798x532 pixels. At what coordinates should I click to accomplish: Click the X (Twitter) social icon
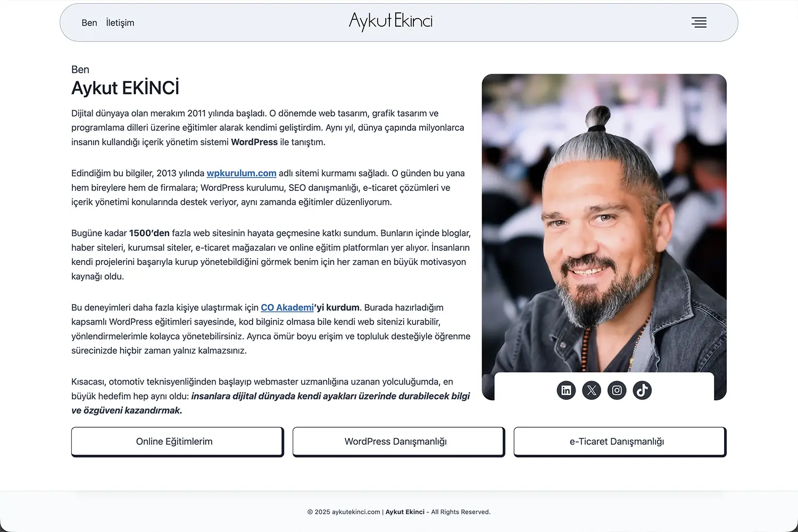point(592,390)
